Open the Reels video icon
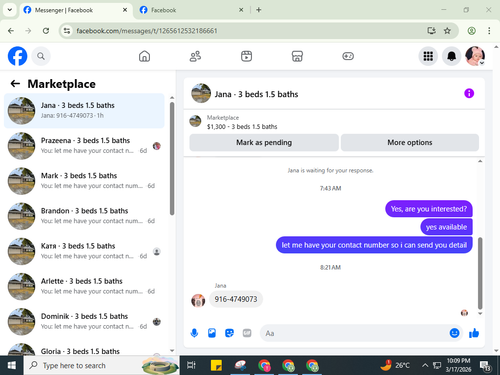 coord(246,56)
